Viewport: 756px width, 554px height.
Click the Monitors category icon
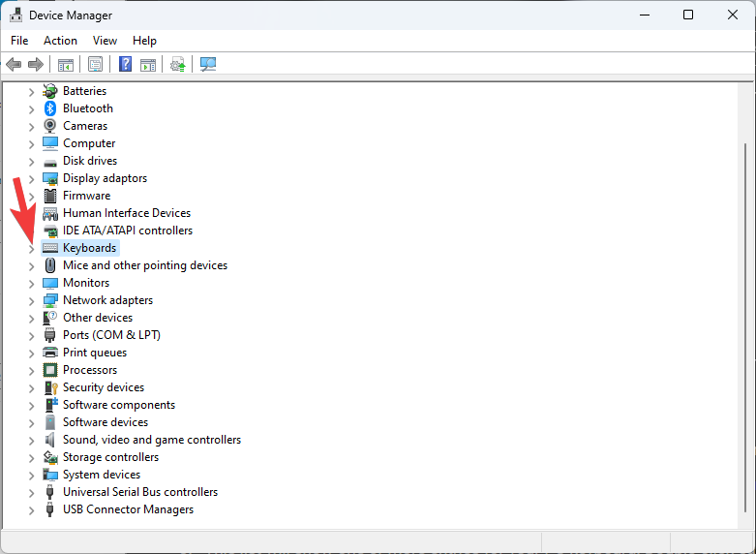(50, 283)
